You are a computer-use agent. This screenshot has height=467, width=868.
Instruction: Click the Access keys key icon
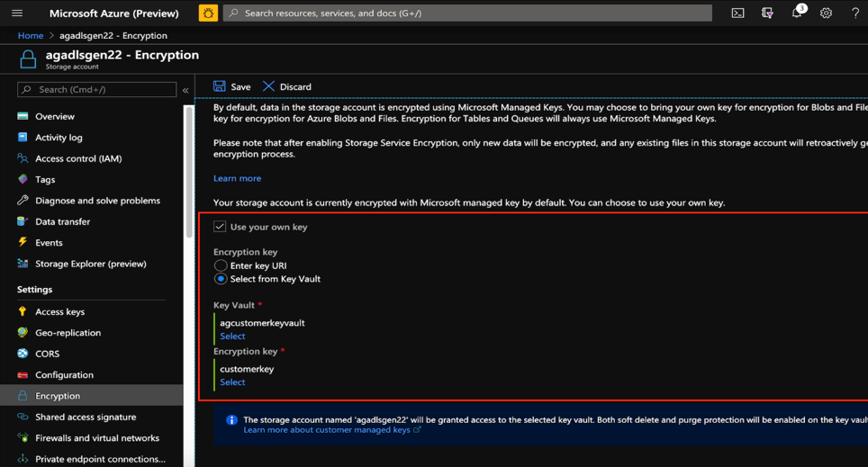[23, 311]
